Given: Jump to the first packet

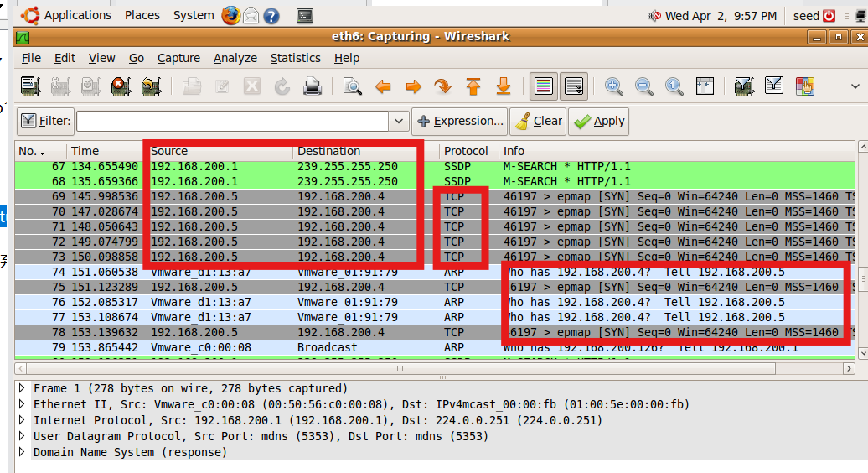Looking at the screenshot, I should (x=473, y=86).
